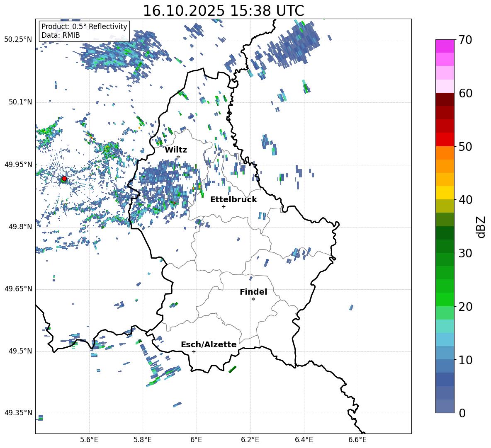Click the yellow 40 dBZ colorbar segment
This screenshot has height=448, width=491.
(445, 193)
